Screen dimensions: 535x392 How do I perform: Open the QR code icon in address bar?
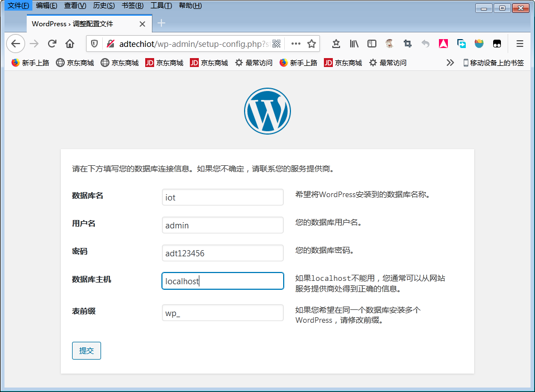tap(276, 44)
